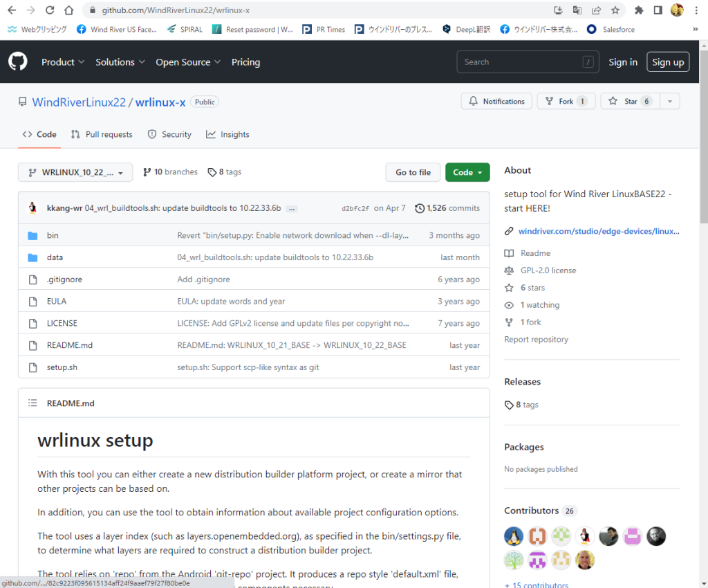
Task: Open the windriver.com studio link in About
Action: (598, 230)
